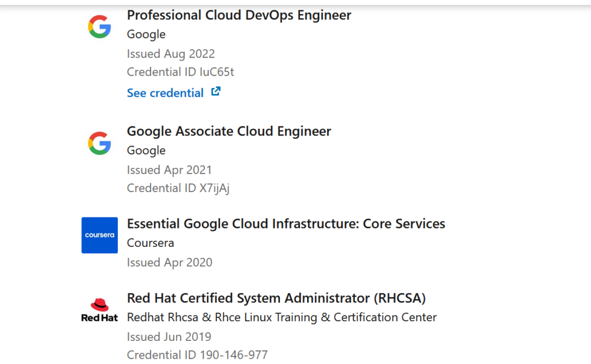The height and width of the screenshot is (364, 591).
Task: Open Red Hat Certified System Administrator (RHCSA) title
Action: point(276,298)
